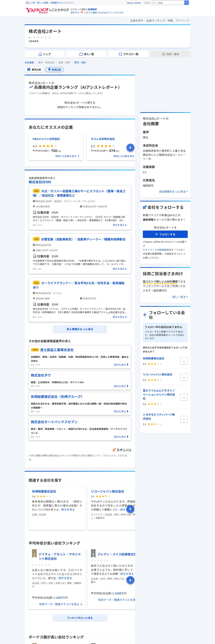Select the 業界比較 pill
This screenshot has height=644, width=215.
pos(34,70)
